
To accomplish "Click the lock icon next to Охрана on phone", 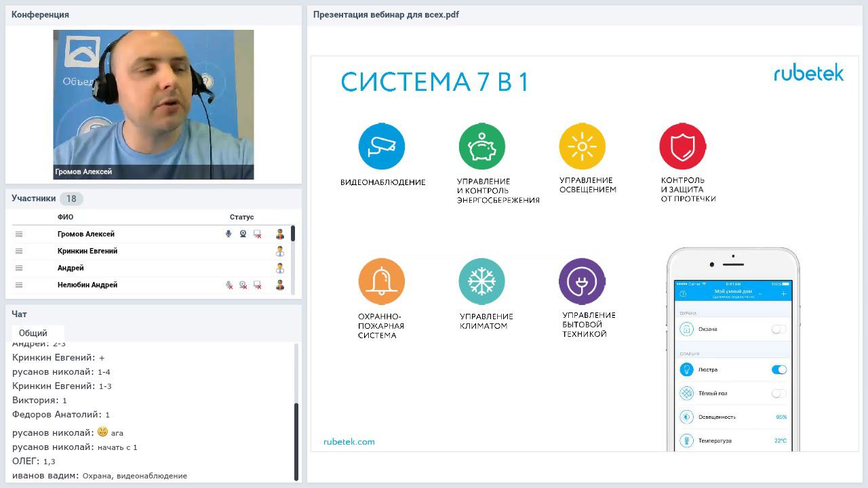I will [x=687, y=329].
